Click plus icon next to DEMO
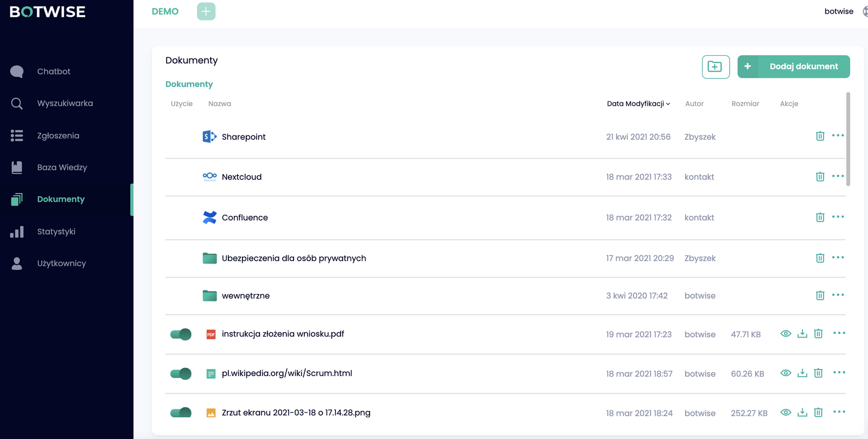The height and width of the screenshot is (439, 868). tap(206, 11)
